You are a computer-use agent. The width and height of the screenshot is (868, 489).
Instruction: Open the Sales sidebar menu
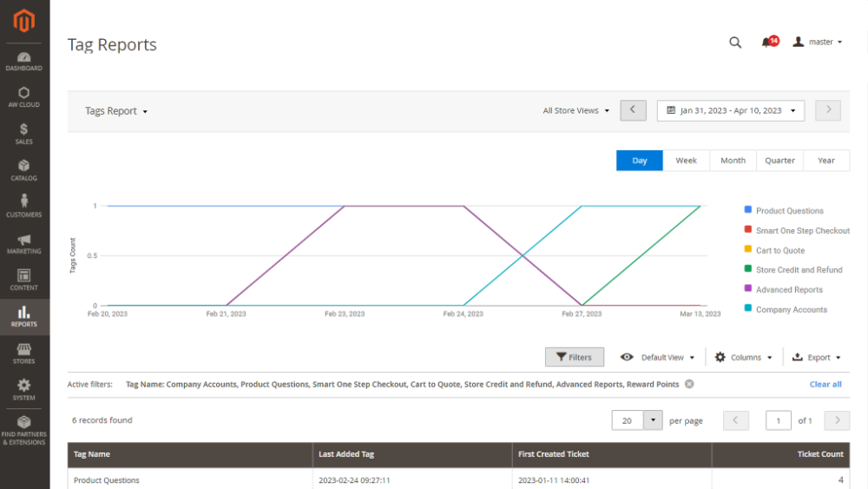point(23,134)
